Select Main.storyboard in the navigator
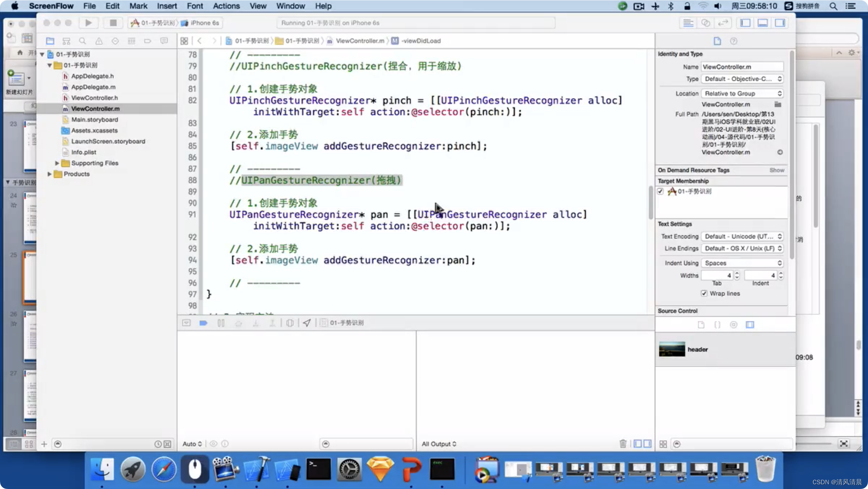Screen dimensions: 868x489 coord(94,120)
